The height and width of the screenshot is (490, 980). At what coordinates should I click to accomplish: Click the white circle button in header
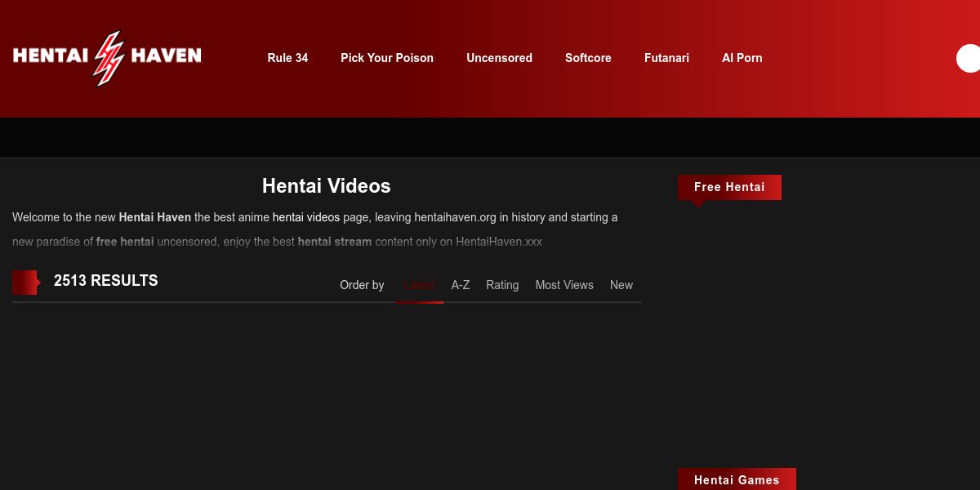pyautogui.click(x=969, y=59)
